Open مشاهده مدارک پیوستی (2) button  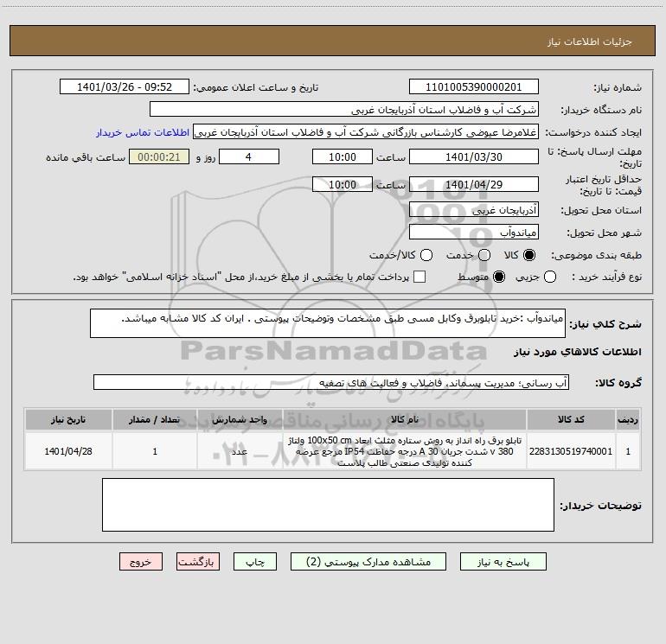pyautogui.click(x=368, y=562)
